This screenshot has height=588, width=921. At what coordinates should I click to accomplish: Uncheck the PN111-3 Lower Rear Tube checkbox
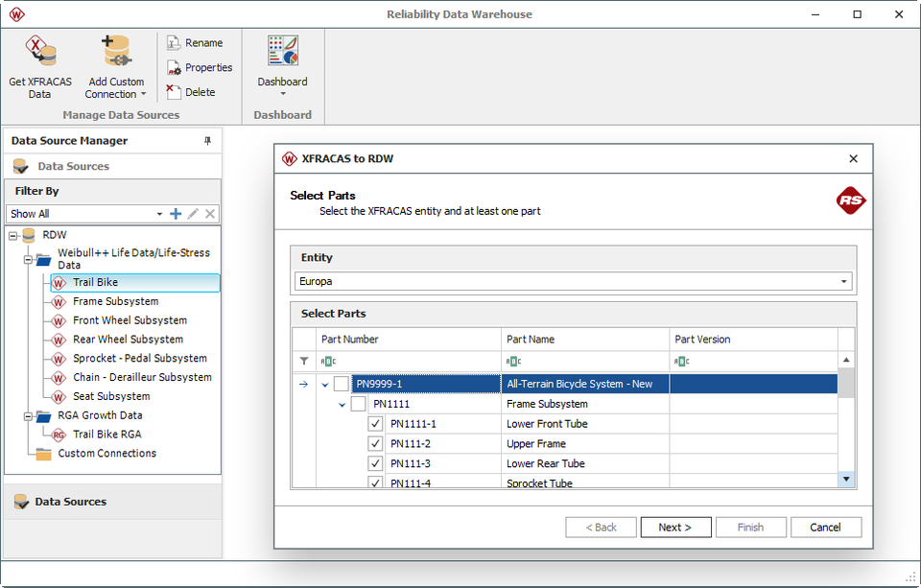pyautogui.click(x=375, y=464)
